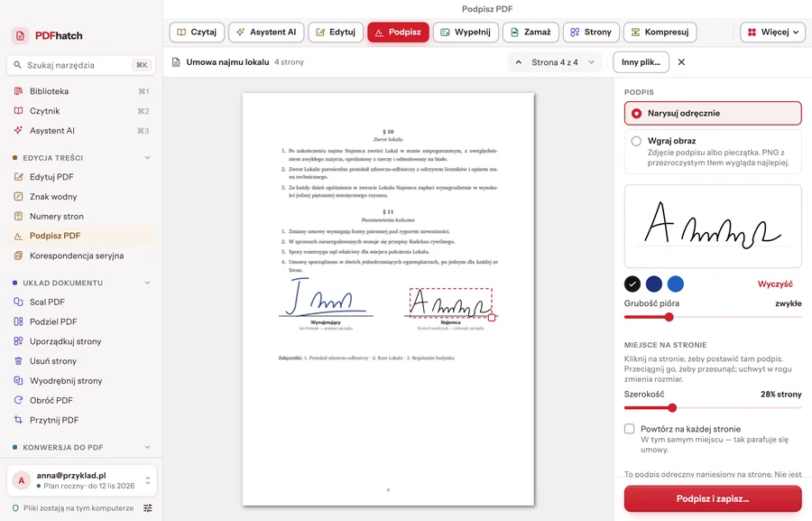Close the Umowa najmu lokalu file
This screenshot has width=812, height=521.
(x=681, y=62)
